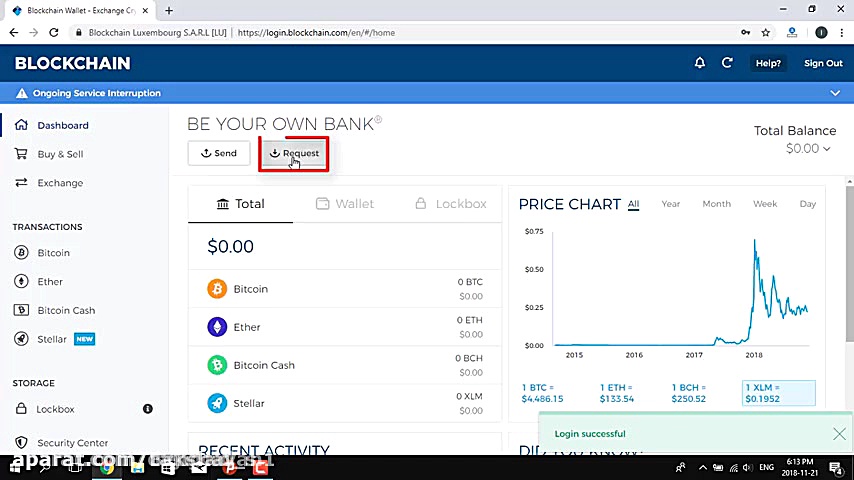Click Chrome icon in Windows taskbar
This screenshot has height=480, width=854.
click(107, 467)
